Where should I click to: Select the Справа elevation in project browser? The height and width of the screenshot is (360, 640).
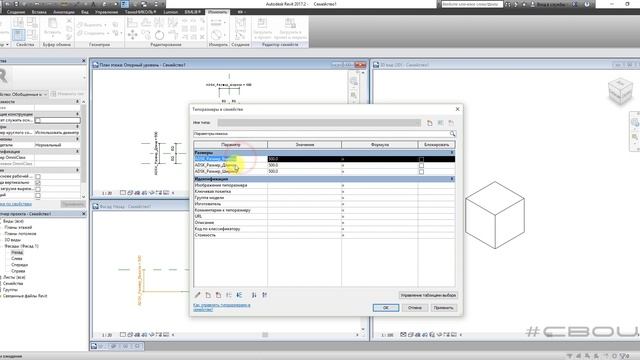point(18,271)
